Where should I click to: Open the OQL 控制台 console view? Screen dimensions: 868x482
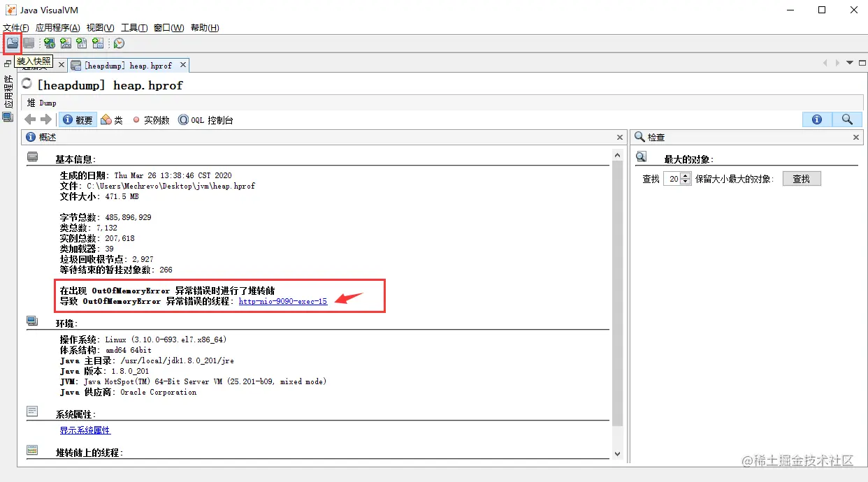click(x=205, y=120)
